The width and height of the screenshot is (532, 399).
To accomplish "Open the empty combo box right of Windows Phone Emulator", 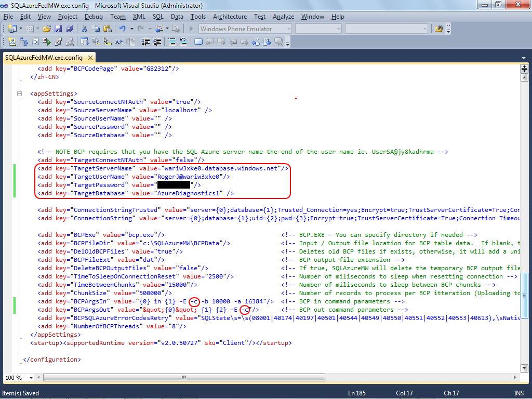I will point(318,29).
